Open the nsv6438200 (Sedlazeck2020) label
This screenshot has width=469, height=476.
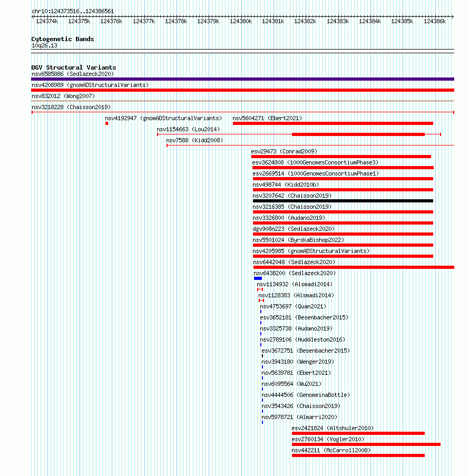tap(295, 274)
